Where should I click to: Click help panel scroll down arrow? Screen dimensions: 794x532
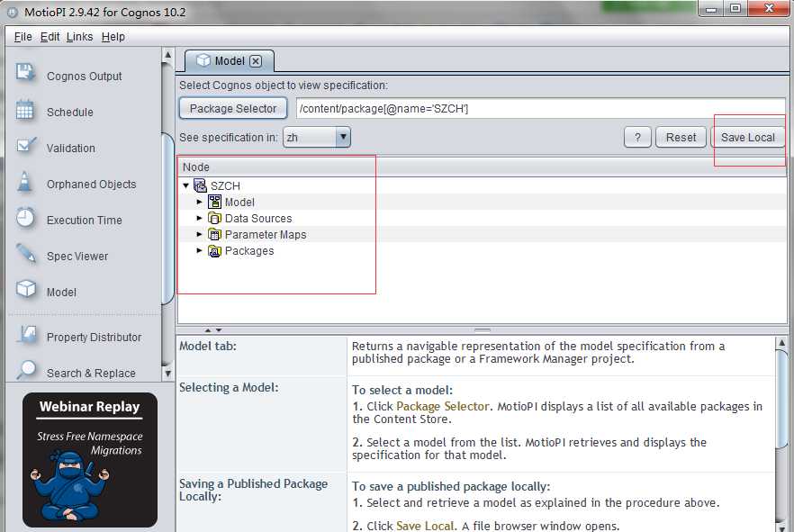781,527
